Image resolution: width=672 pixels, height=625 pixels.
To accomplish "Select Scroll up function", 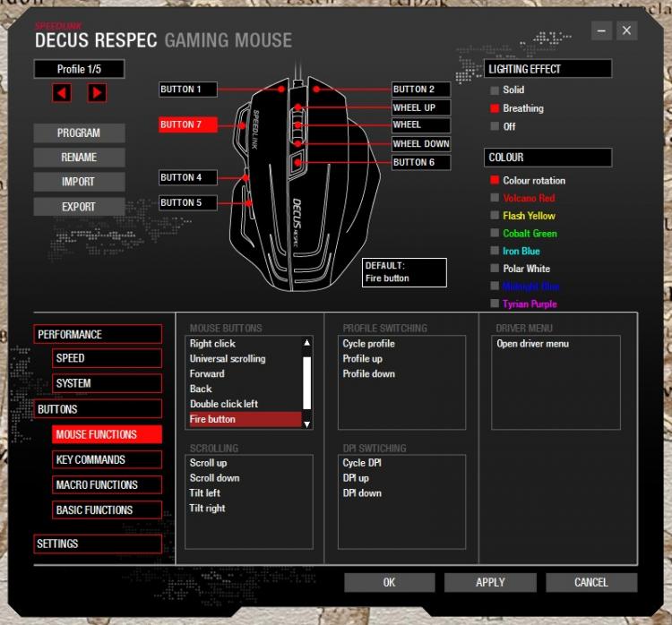I will (x=248, y=463).
